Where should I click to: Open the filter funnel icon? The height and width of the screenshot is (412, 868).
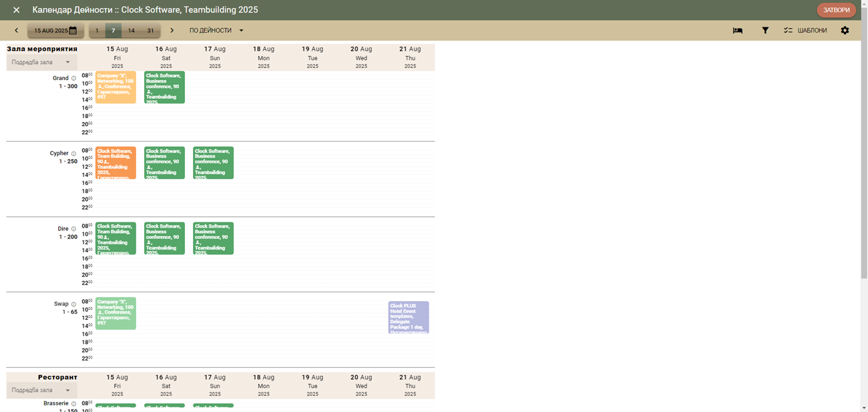point(765,31)
